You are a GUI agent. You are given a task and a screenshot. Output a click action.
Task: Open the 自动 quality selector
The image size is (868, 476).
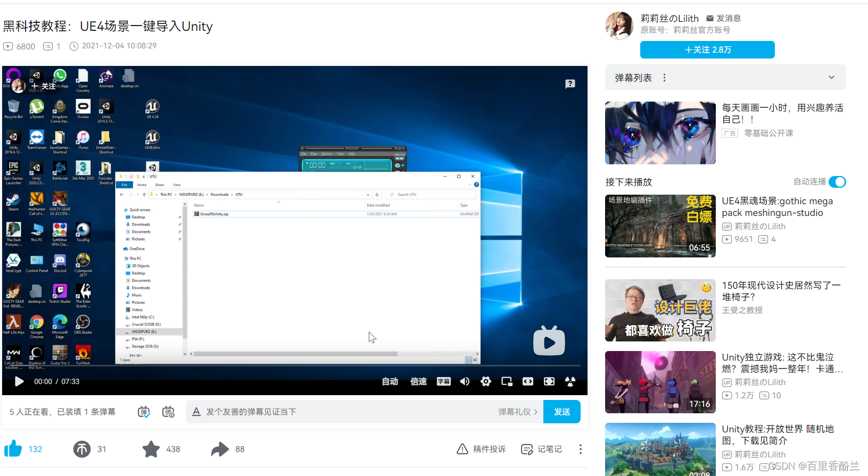[x=390, y=381]
